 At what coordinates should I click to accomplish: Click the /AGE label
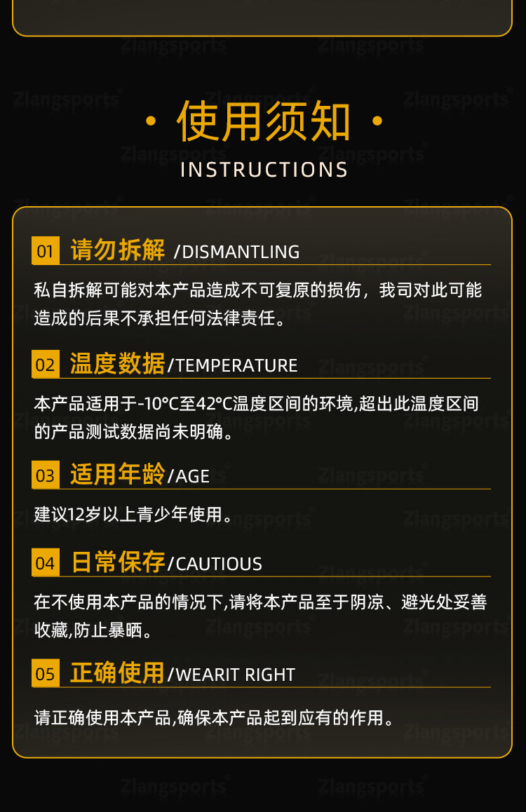[189, 476]
